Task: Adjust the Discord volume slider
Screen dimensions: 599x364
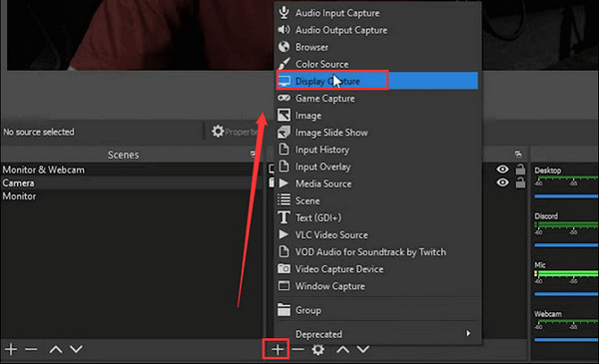Action: coord(566,245)
